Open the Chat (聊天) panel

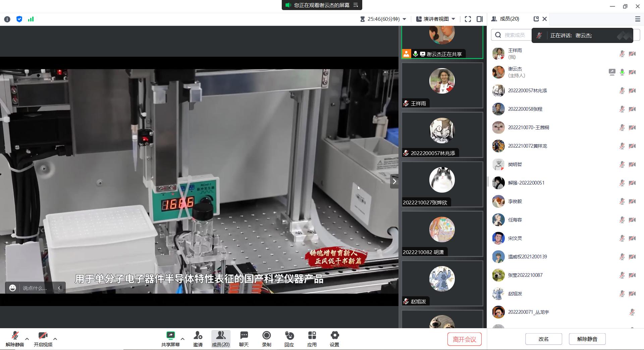click(x=244, y=339)
